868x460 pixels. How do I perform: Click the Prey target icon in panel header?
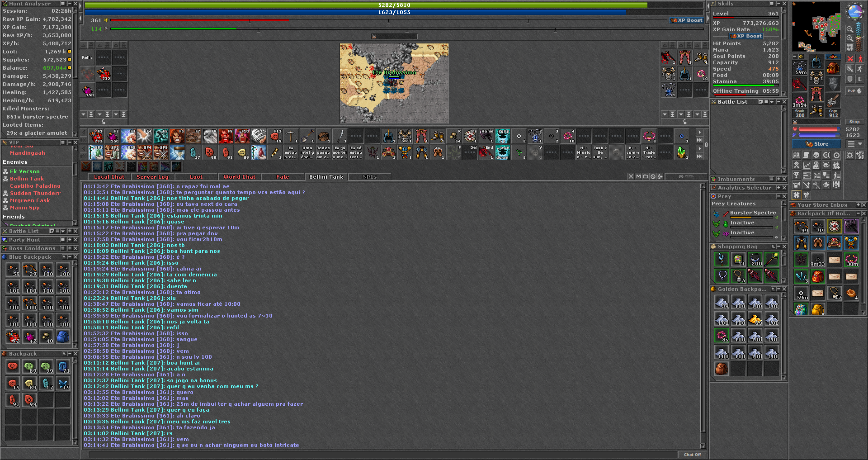point(713,196)
